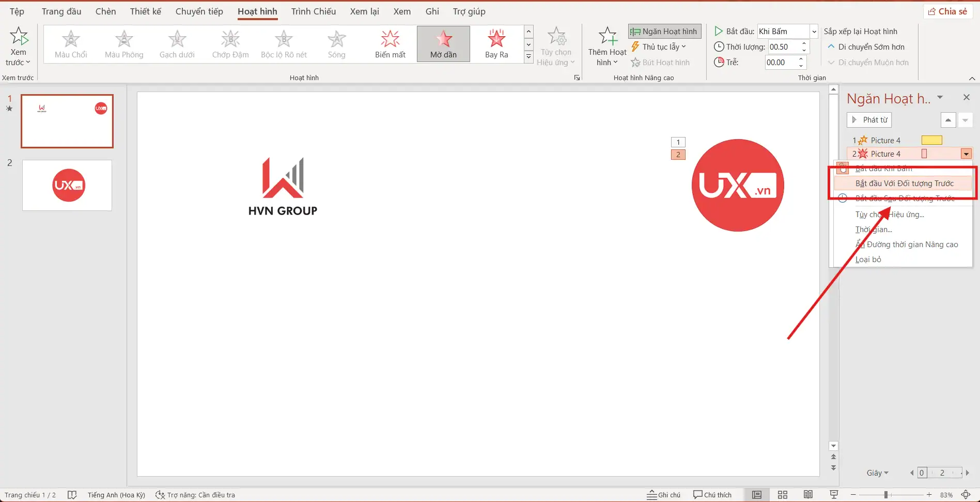
Task: Toggle Ghi chú notes in status bar
Action: pos(664,495)
